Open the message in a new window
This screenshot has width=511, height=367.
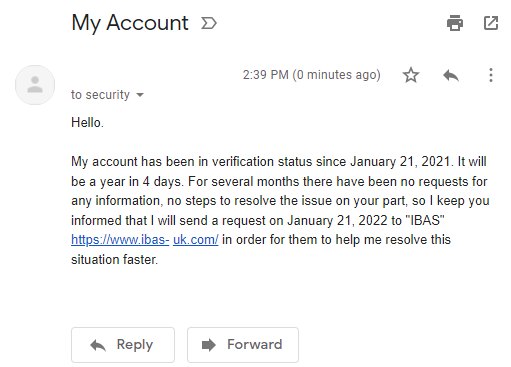(x=491, y=23)
